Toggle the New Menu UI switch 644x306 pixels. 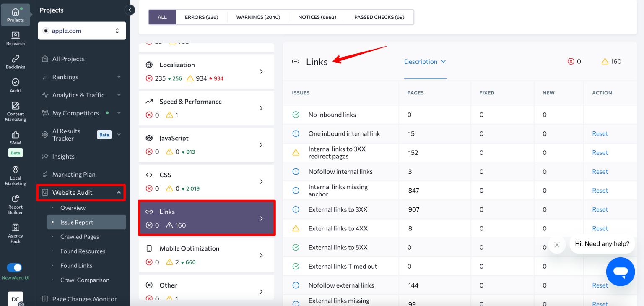pyautogui.click(x=15, y=268)
